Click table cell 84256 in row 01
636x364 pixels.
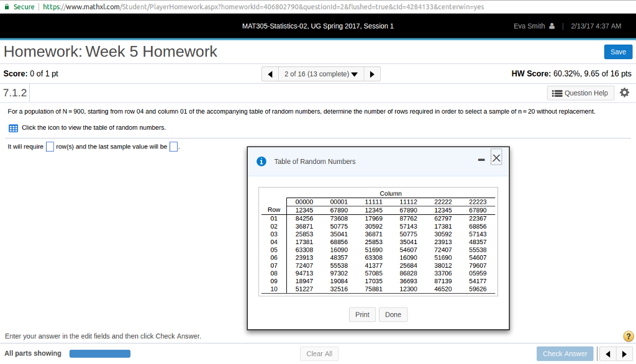click(x=304, y=219)
